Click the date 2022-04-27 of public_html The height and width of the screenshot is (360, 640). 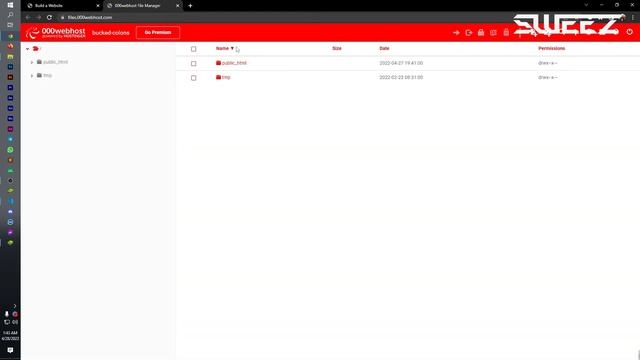401,63
